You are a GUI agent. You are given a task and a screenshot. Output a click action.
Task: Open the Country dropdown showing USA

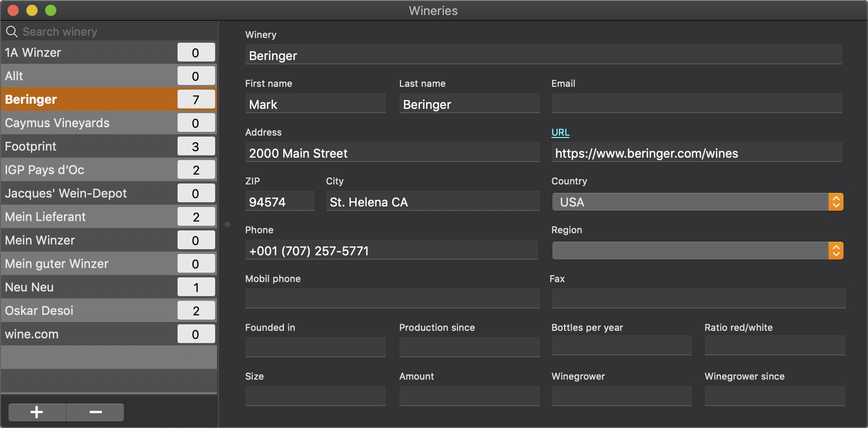coord(697,202)
